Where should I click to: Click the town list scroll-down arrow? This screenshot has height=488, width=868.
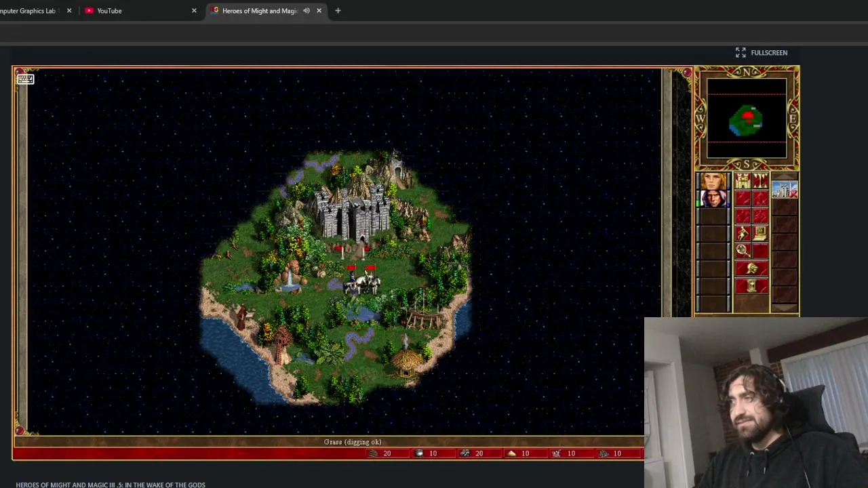pyautogui.click(x=785, y=308)
